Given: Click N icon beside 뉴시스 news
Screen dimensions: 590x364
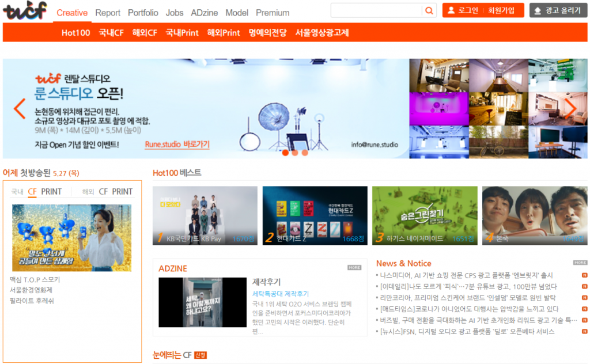Looking at the screenshot, I should point(584,332).
